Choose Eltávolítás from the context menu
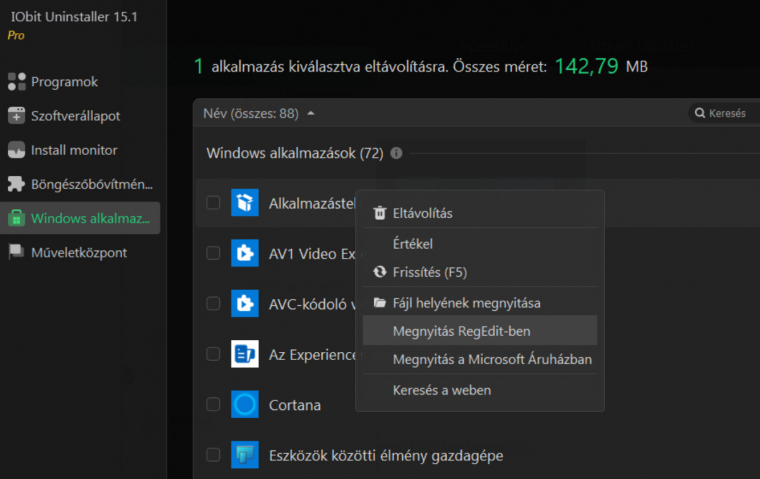760x479 pixels. (x=422, y=213)
